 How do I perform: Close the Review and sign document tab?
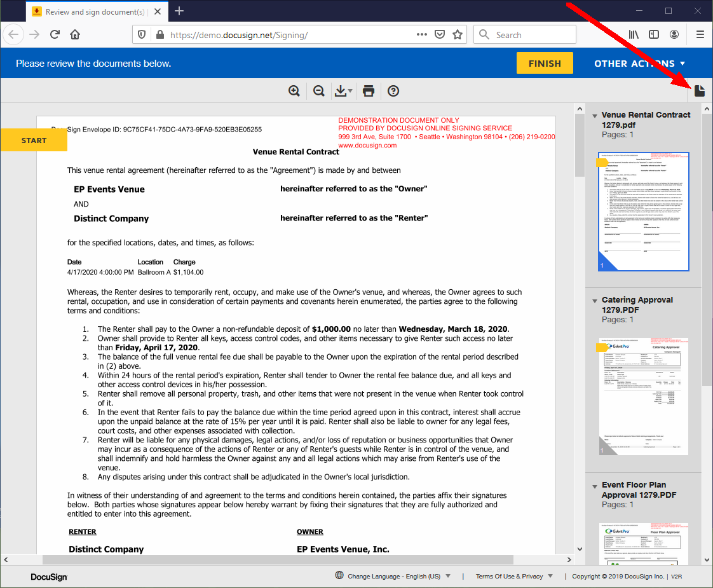pos(158,11)
